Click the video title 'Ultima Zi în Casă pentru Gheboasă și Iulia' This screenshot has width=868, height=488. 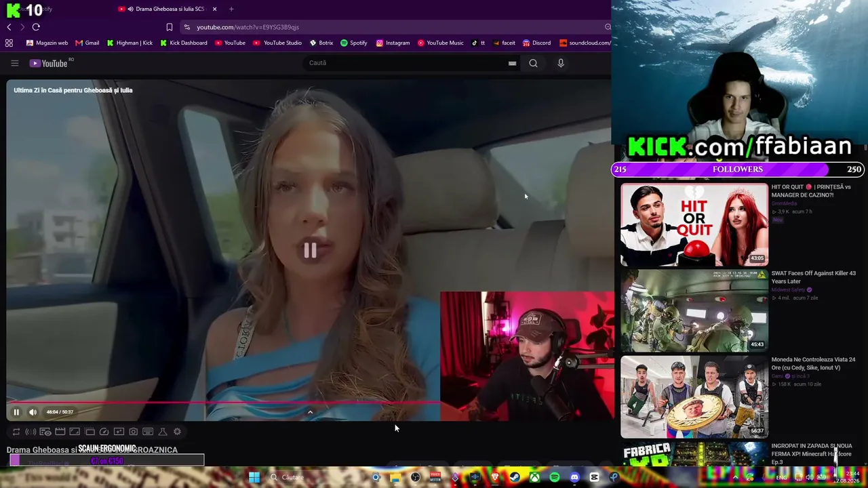click(x=73, y=90)
